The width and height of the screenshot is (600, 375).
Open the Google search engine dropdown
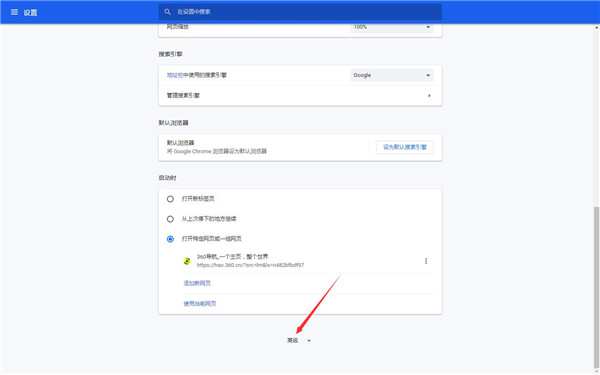click(x=392, y=75)
